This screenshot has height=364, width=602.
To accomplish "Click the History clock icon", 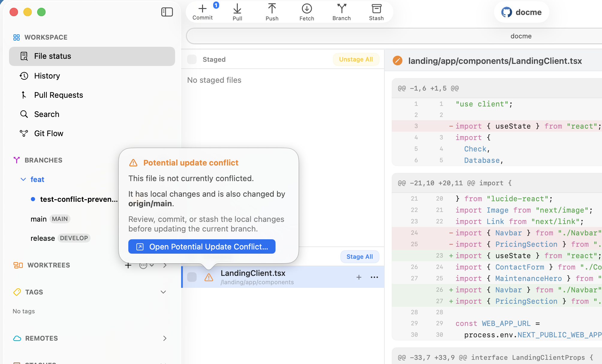I will (24, 76).
